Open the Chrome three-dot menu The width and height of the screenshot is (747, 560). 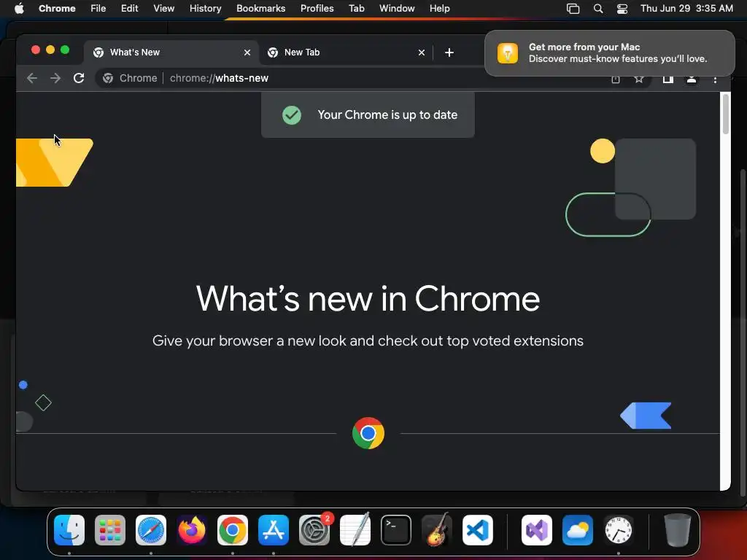coord(715,79)
